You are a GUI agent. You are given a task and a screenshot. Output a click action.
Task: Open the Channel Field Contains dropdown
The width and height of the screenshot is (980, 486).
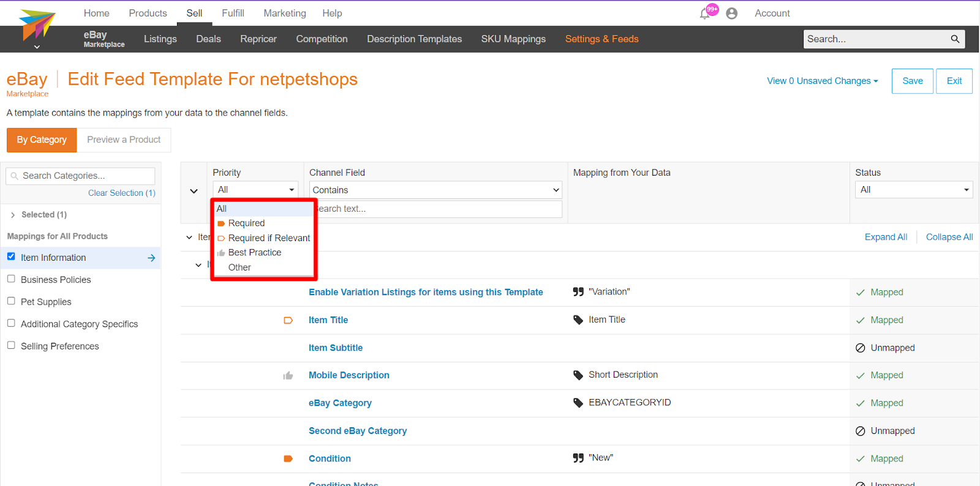click(435, 190)
